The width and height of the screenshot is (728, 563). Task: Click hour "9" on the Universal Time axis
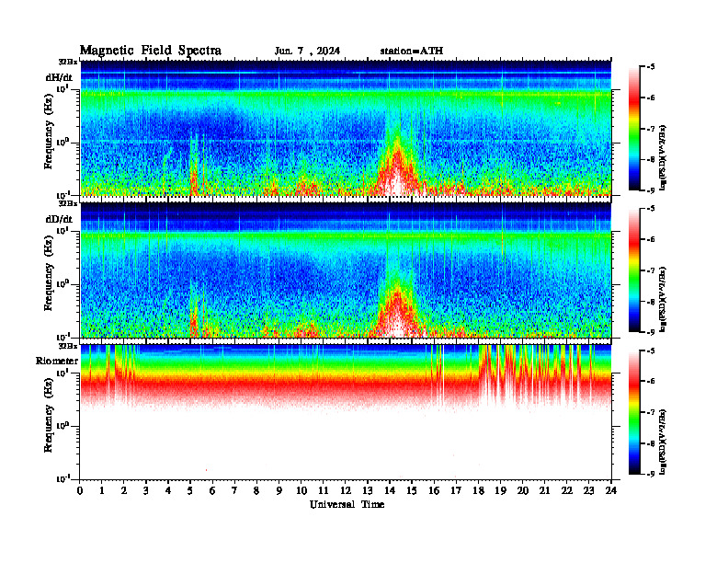[x=279, y=491]
